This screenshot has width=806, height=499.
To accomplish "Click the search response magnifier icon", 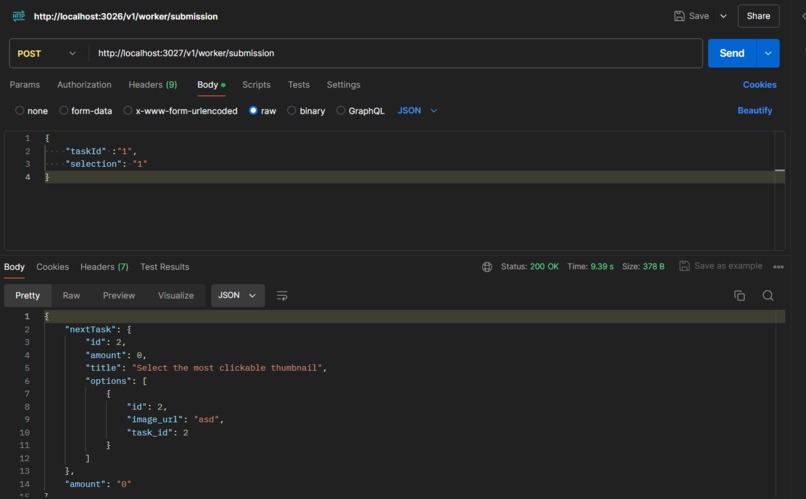I will pyautogui.click(x=768, y=295).
